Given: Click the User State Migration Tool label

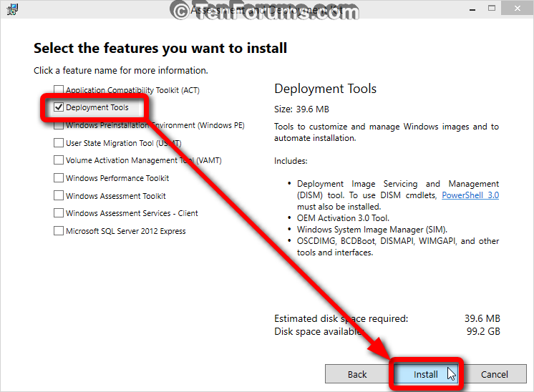Looking at the screenshot, I should coord(123,143).
